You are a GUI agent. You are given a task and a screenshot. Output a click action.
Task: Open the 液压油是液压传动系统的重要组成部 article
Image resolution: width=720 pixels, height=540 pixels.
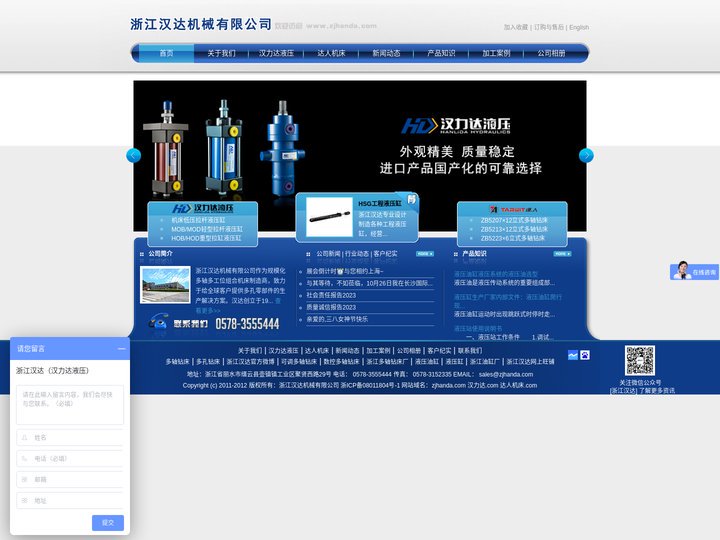tap(504, 282)
